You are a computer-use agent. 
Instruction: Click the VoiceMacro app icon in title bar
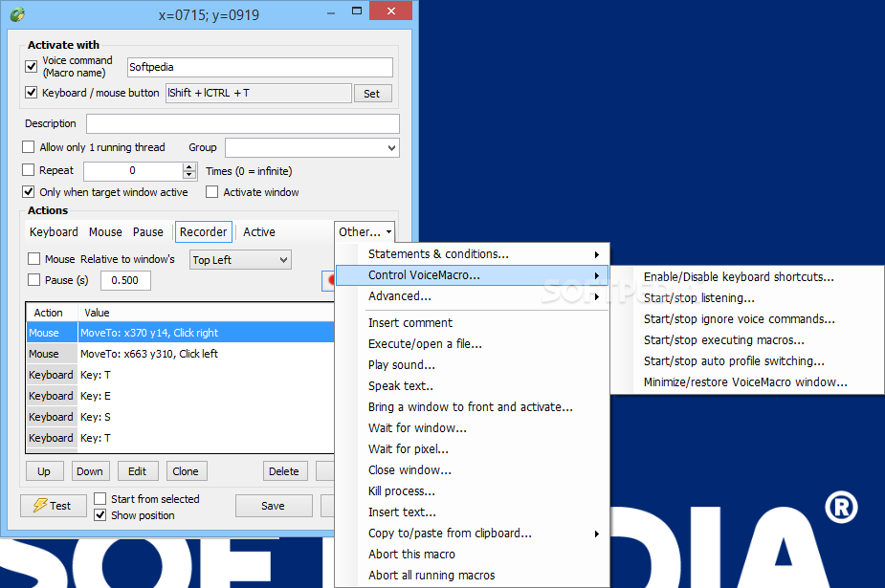click(x=17, y=13)
